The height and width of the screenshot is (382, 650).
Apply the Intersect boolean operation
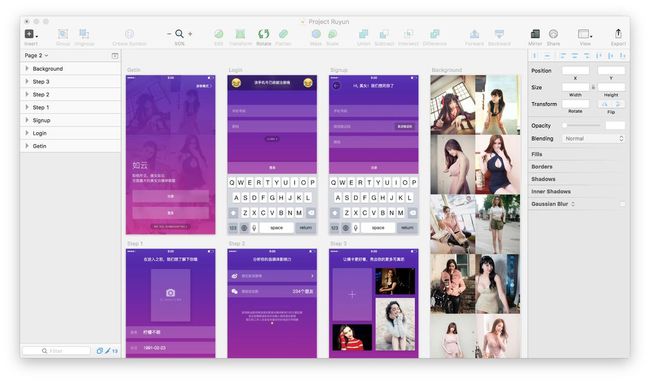click(x=408, y=34)
